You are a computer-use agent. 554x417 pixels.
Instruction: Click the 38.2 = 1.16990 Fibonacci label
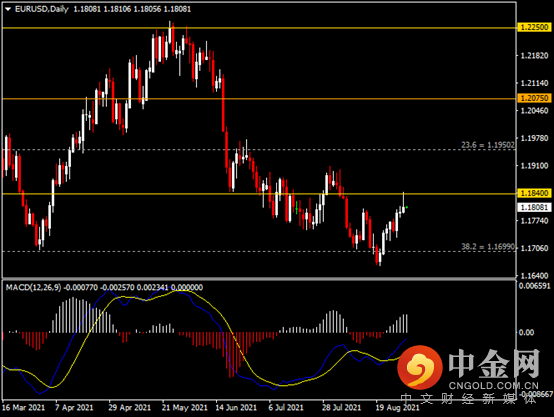click(x=488, y=247)
